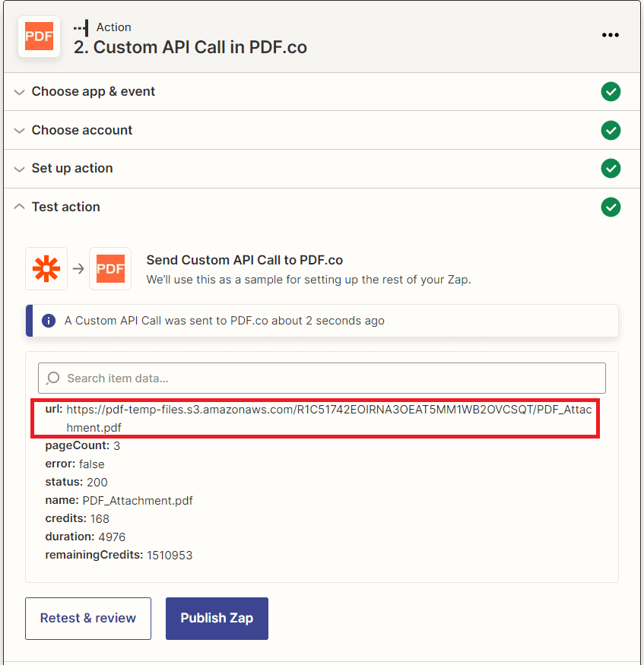
Task: Click green checkmark next to Choose app & event
Action: (611, 92)
